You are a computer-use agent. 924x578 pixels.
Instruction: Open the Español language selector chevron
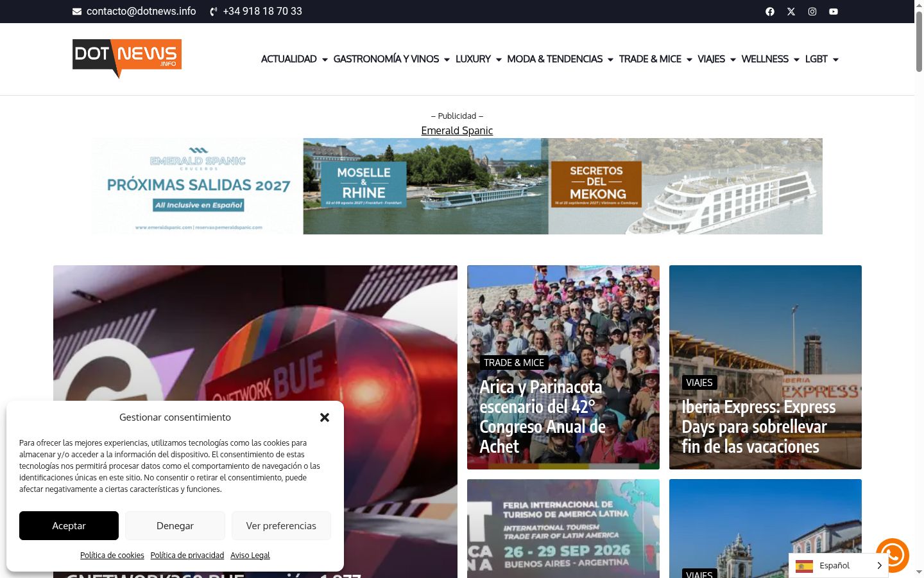coord(879,566)
